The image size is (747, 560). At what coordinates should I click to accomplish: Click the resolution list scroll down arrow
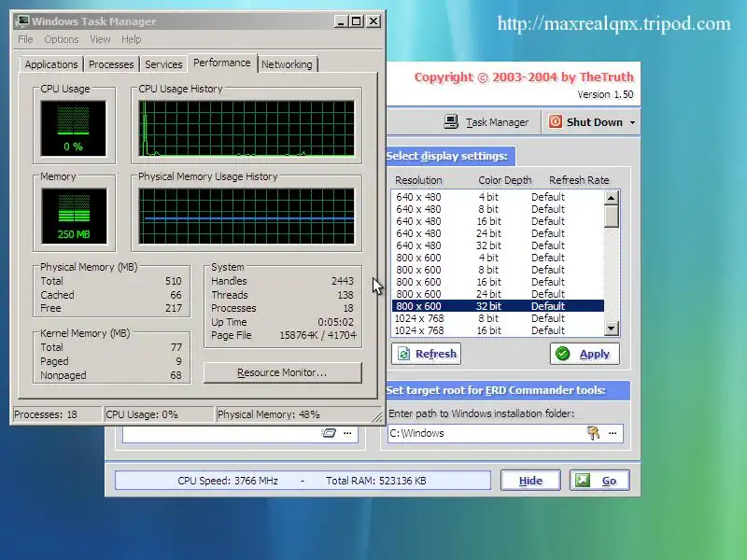point(612,328)
